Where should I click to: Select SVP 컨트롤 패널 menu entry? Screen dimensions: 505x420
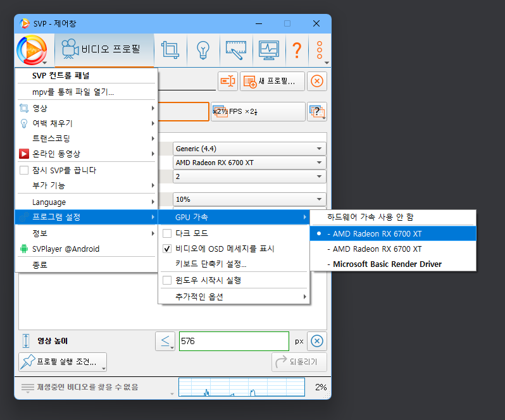[x=86, y=76]
